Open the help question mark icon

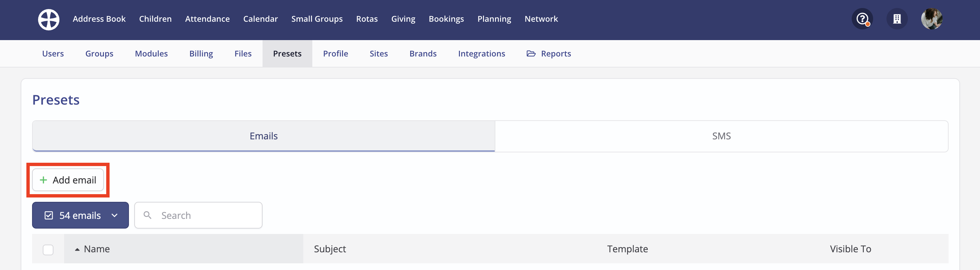(862, 19)
